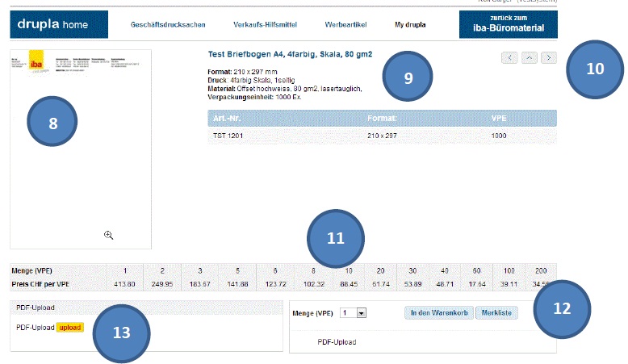Image resolution: width=628 pixels, height=364 pixels.
Task: Click the In den Warenkorb button
Action: pos(439,312)
